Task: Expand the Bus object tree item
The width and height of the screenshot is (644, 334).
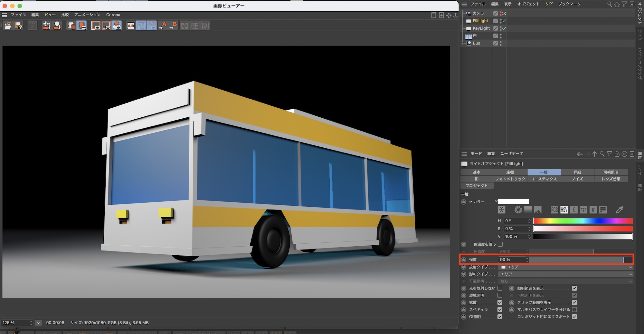Action: [463, 43]
